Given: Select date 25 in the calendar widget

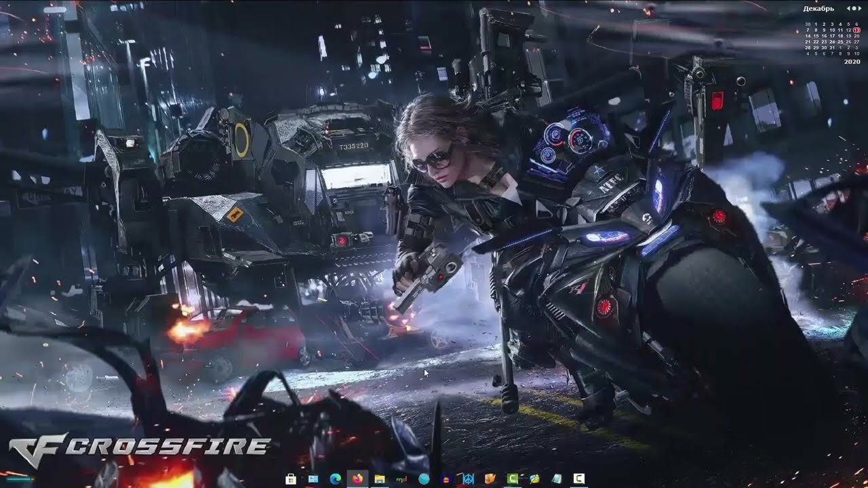Looking at the screenshot, I should (840, 42).
